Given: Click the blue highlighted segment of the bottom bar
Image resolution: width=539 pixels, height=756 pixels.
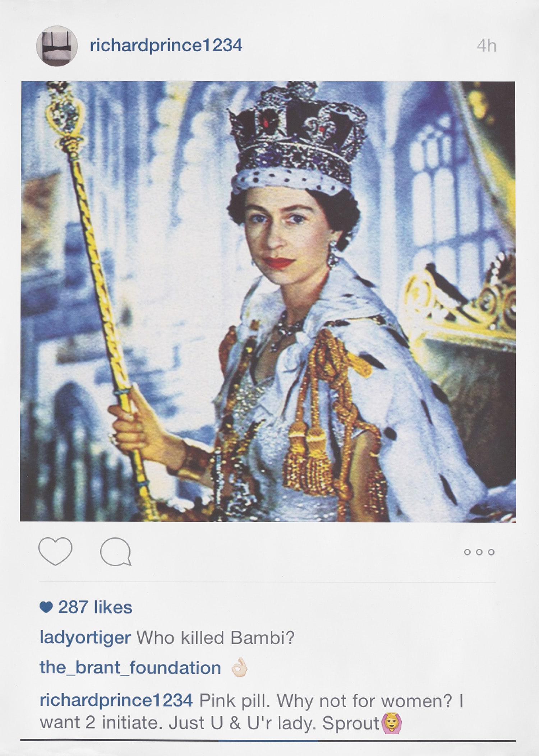Looking at the screenshot, I should click(x=268, y=740).
